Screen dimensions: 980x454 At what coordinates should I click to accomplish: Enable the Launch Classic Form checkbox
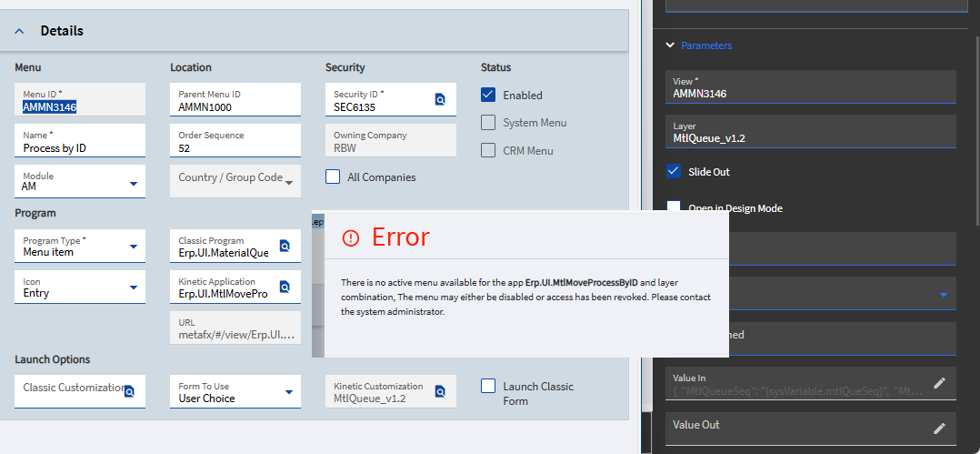click(488, 386)
